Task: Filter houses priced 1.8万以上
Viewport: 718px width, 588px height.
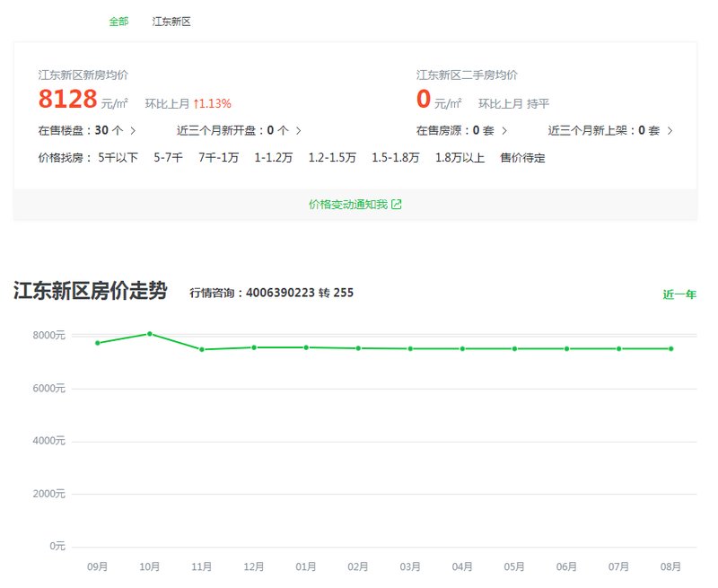Action: tap(460, 157)
